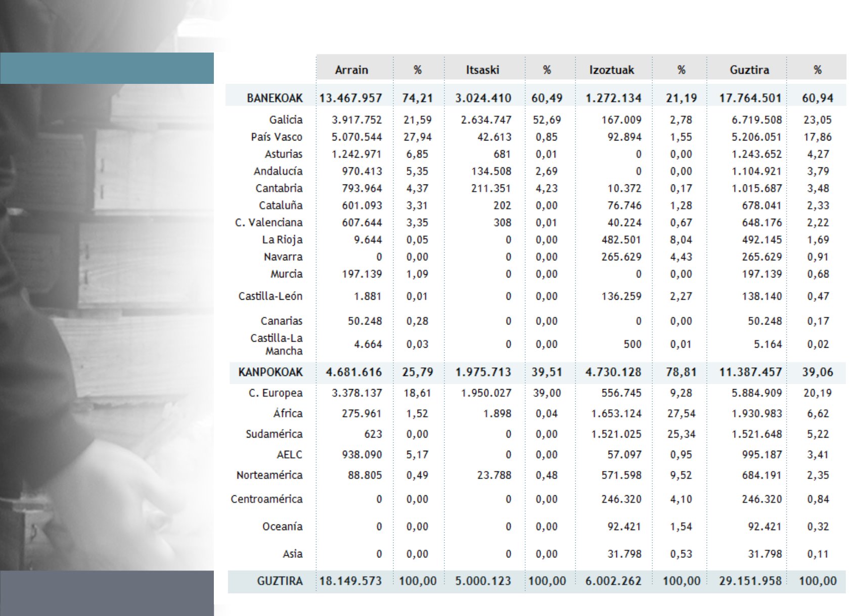Click the Centroamérica row label
The width and height of the screenshot is (862, 616).
click(266, 499)
